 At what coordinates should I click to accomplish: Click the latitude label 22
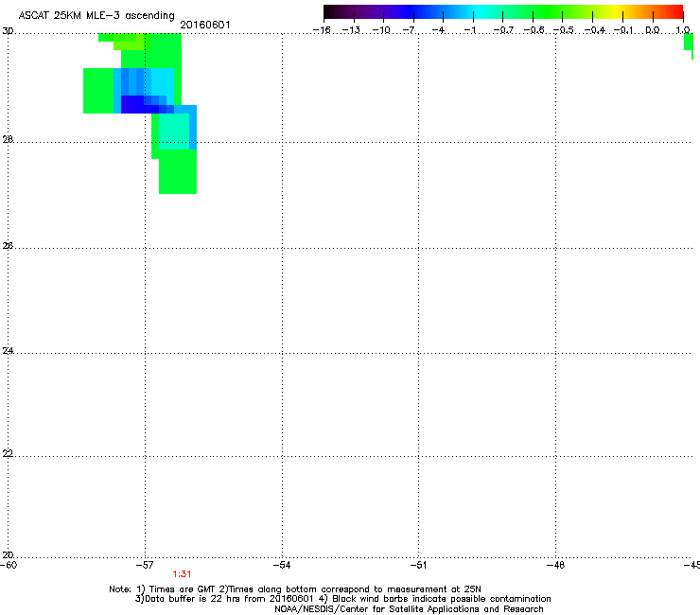pyautogui.click(x=8, y=453)
